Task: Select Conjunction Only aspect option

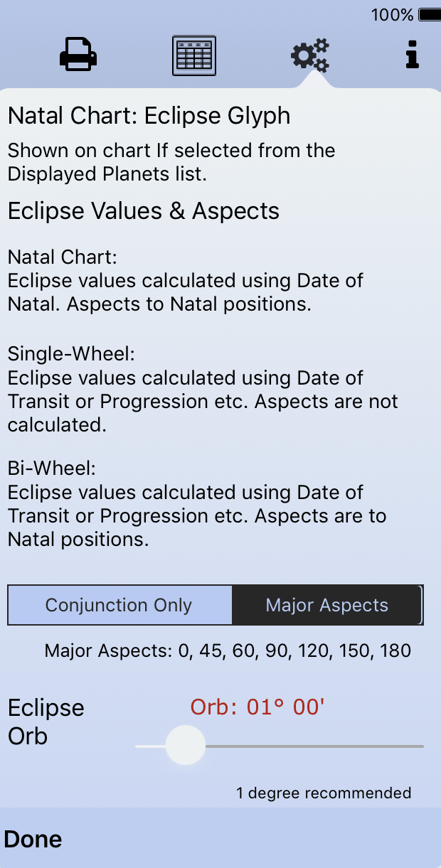Action: [119, 605]
